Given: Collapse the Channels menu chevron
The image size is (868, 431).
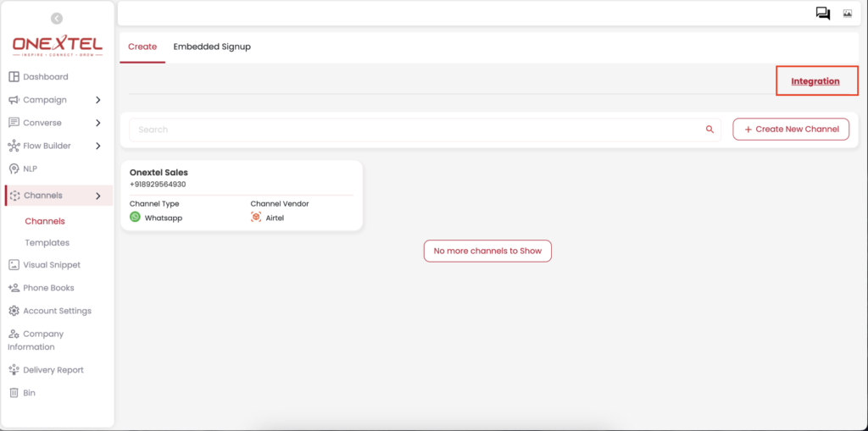Looking at the screenshot, I should [98, 196].
